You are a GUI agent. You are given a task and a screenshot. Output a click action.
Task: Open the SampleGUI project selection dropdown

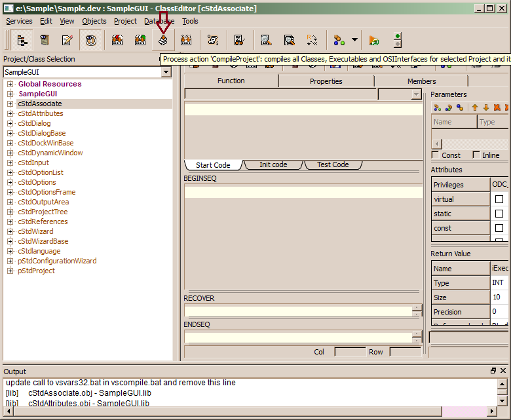coord(166,72)
